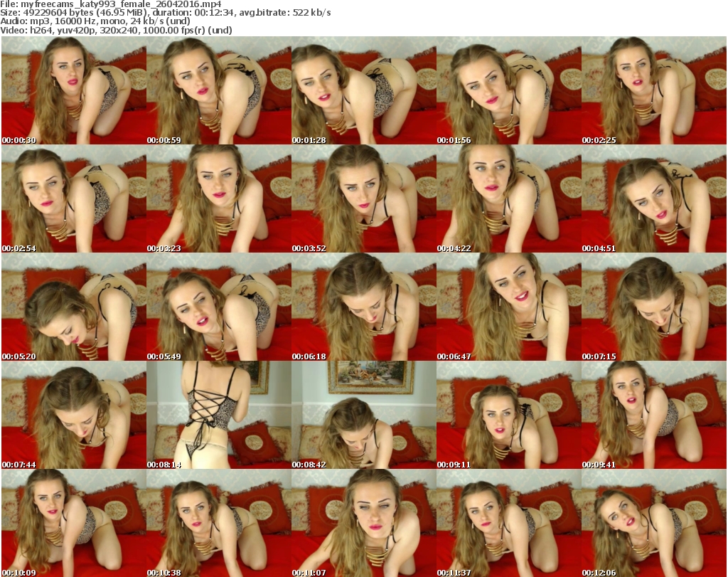
Task: Click the 'File:' name line in header
Action: pyautogui.click(x=111, y=4)
